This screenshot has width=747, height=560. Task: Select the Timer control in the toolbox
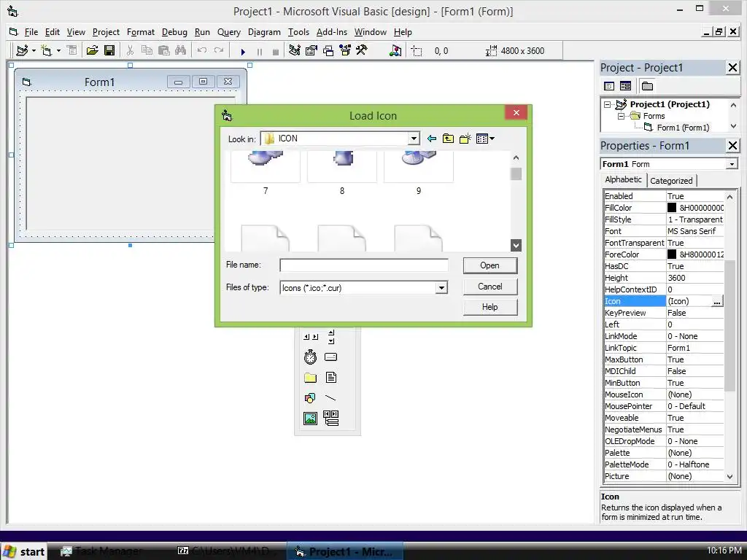click(310, 357)
